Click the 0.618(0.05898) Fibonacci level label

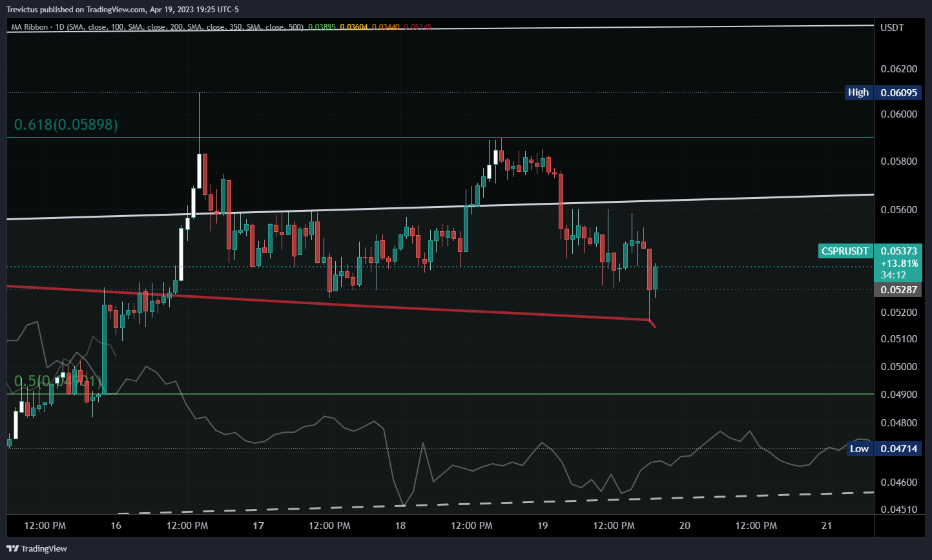(66, 125)
